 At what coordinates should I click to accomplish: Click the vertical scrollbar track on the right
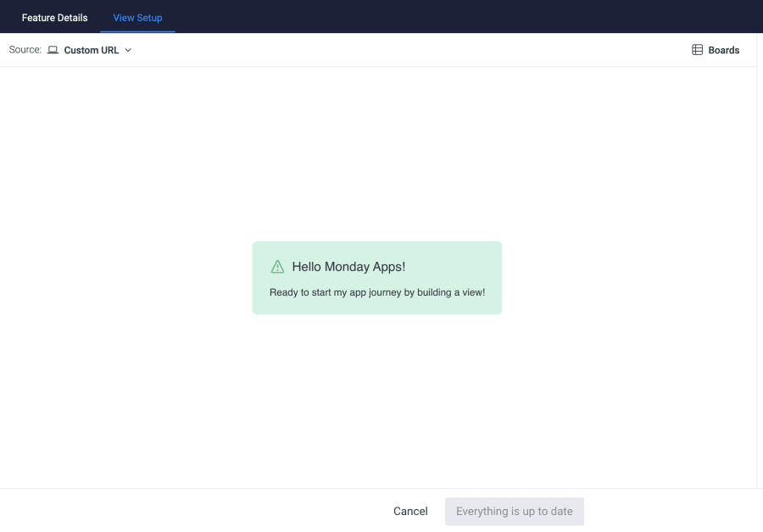point(759,254)
